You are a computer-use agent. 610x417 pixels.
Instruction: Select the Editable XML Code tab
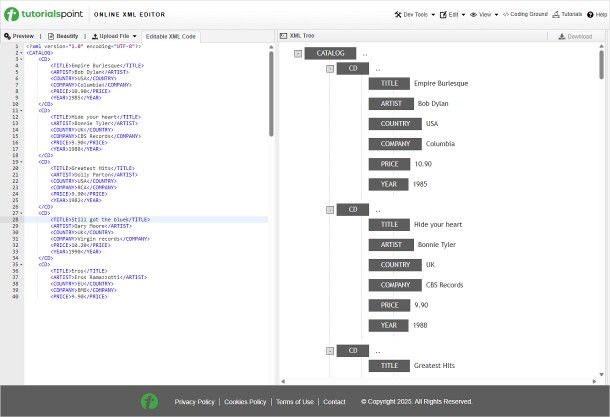tap(170, 37)
